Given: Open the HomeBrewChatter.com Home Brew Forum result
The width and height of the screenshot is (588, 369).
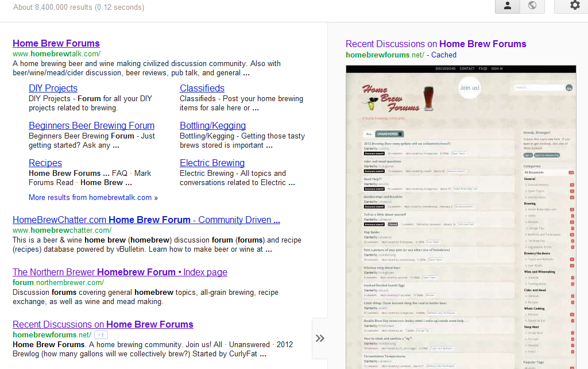Looking at the screenshot, I should [x=146, y=220].
